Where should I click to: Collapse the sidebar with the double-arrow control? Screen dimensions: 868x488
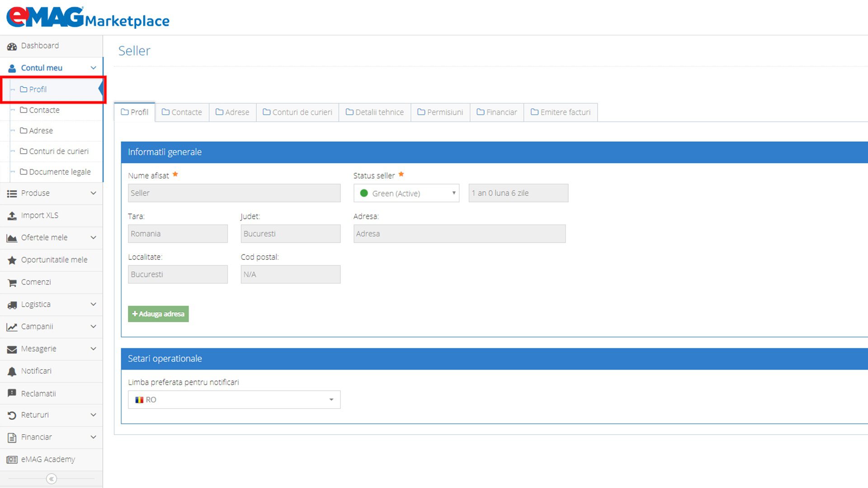(x=52, y=479)
